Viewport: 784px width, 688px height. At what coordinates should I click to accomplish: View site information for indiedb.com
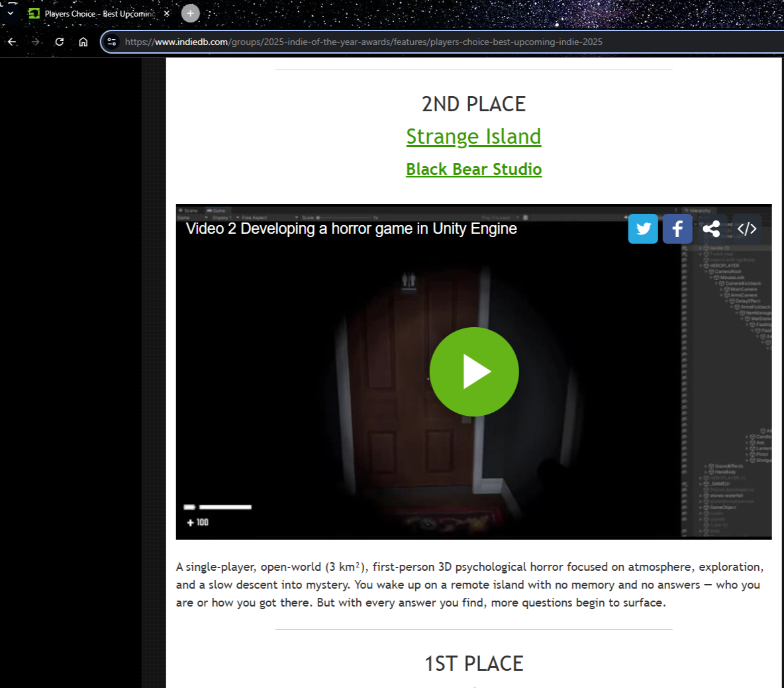(x=112, y=42)
